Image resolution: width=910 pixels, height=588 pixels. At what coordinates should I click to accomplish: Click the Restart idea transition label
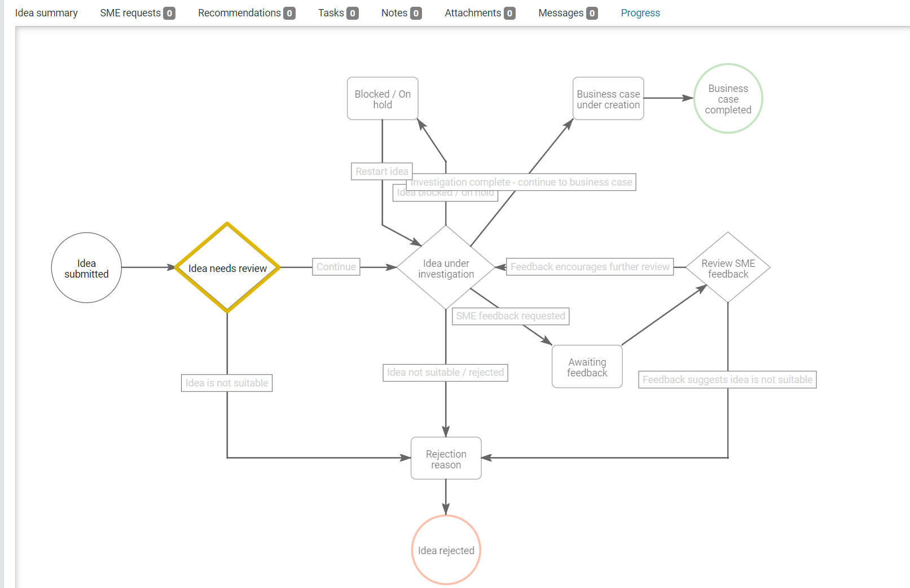(x=381, y=172)
